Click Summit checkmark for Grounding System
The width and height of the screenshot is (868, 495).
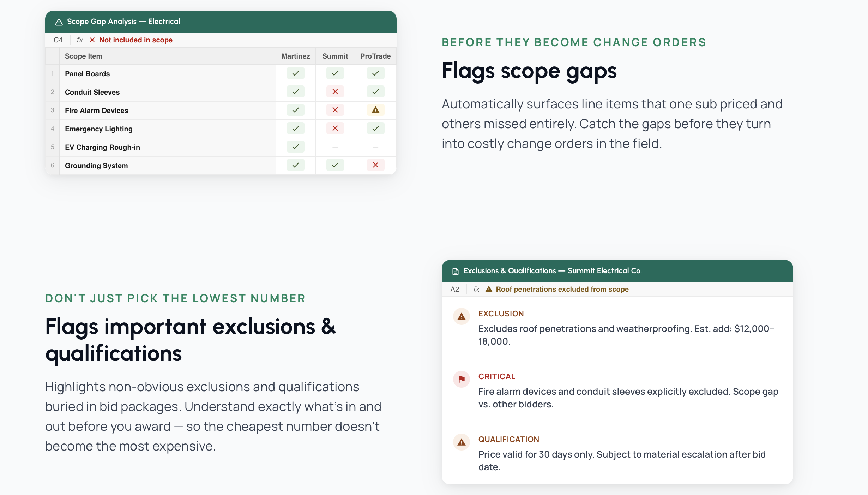tap(335, 165)
